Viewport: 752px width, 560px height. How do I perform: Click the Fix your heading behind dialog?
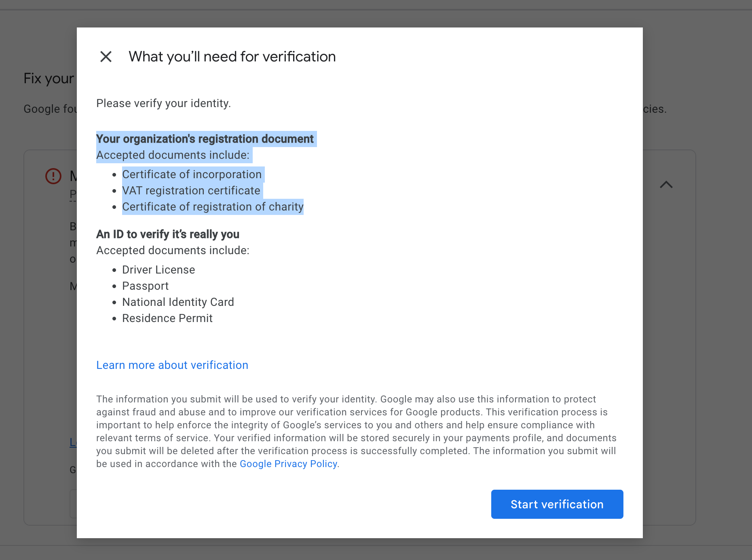click(x=49, y=78)
